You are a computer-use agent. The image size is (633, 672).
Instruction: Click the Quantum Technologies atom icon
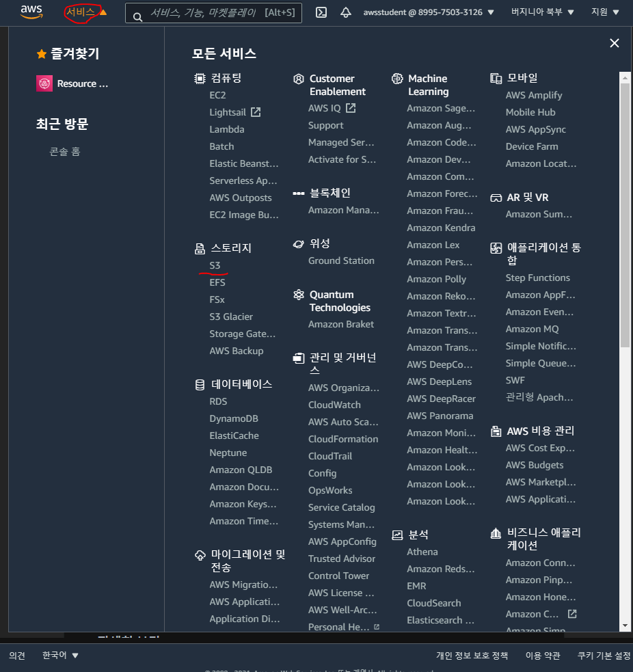click(298, 295)
